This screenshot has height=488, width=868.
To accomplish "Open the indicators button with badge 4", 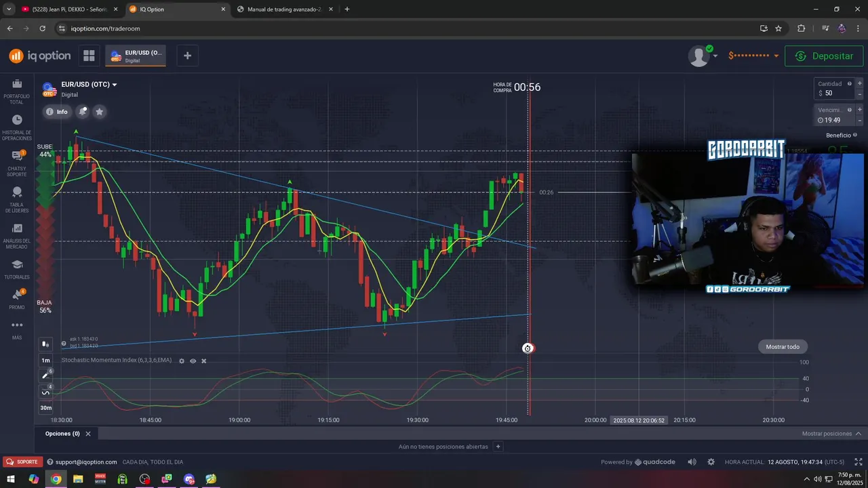I will tap(45, 392).
